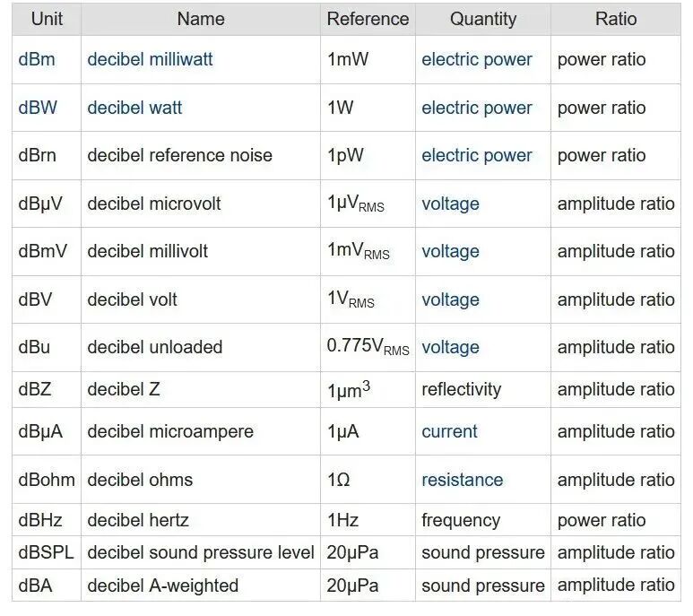Open voltage link in dBu row
The width and height of the screenshot is (693, 616).
click(450, 348)
